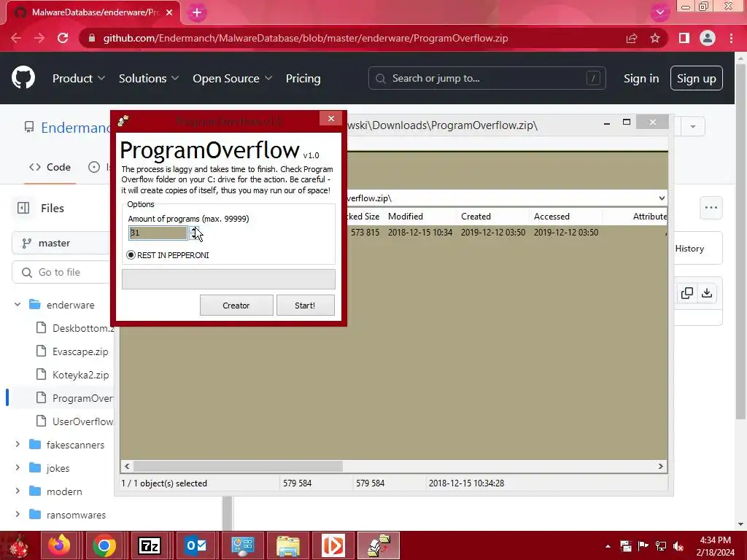Viewport: 747px width, 560px height.
Task: Open the Solutions dropdown menu
Action: (x=149, y=78)
